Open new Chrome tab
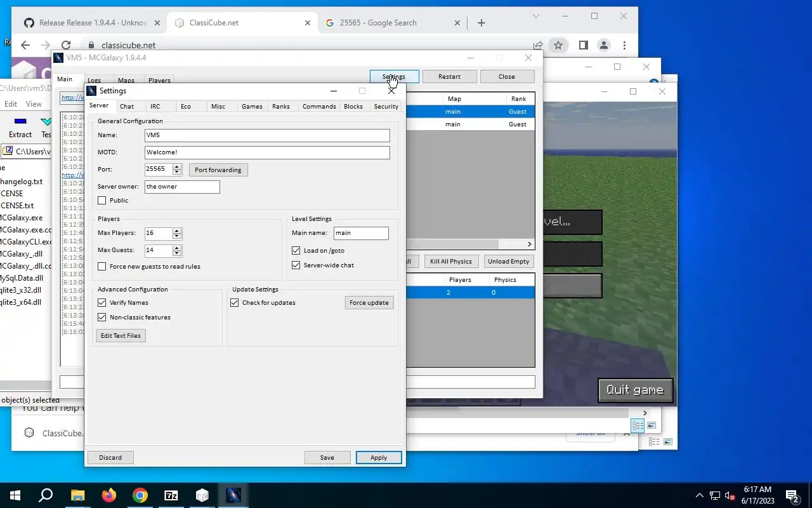The height and width of the screenshot is (508, 812). click(x=481, y=23)
